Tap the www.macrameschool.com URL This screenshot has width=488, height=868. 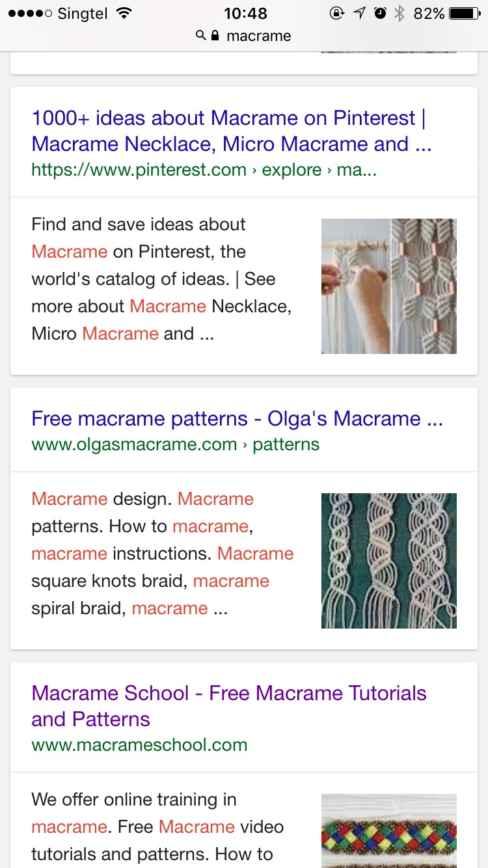click(x=139, y=745)
